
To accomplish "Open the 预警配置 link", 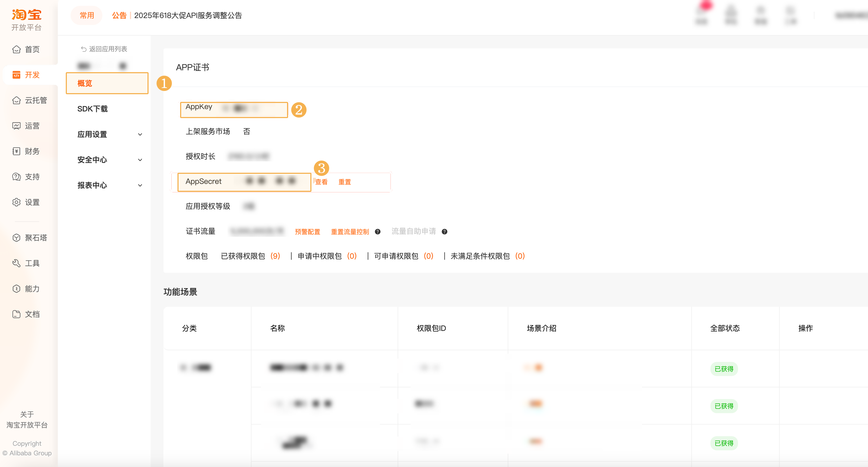I will [307, 231].
